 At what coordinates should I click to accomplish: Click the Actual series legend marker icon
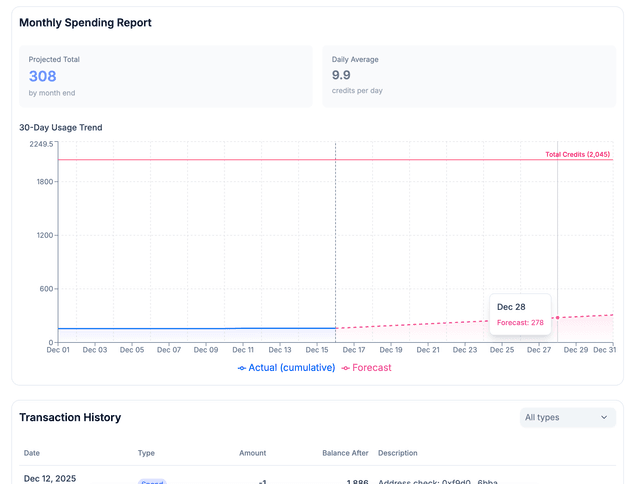click(x=242, y=368)
